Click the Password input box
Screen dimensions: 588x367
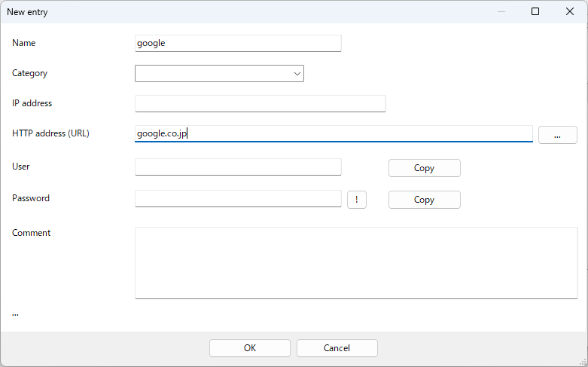coord(238,198)
